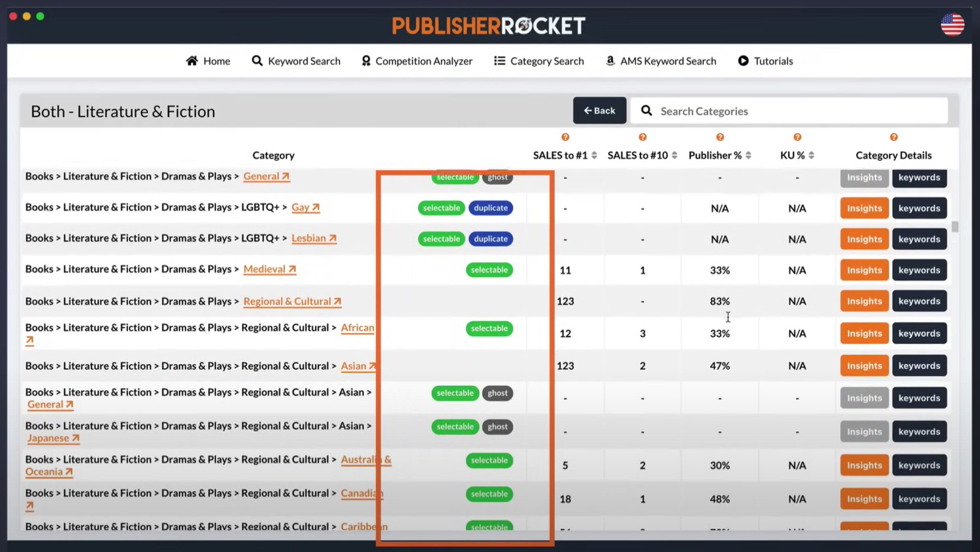This screenshot has height=552, width=980.
Task: Click the results table scrollbar thumb
Action: 955,227
